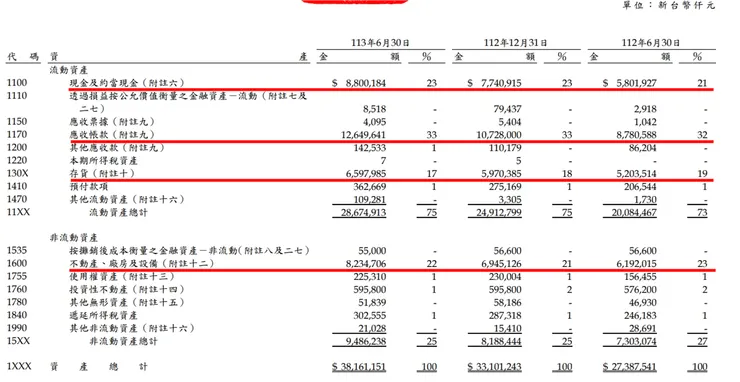Select investment property value 576,200
The image size is (740, 382).
point(641,289)
